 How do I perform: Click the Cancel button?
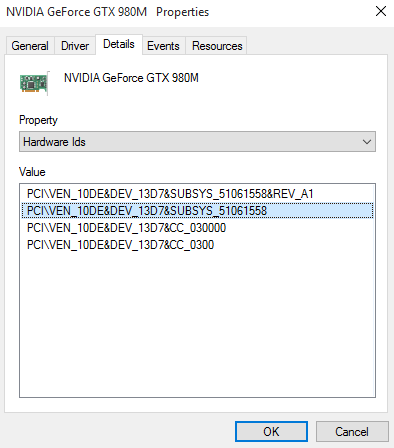(x=352, y=432)
